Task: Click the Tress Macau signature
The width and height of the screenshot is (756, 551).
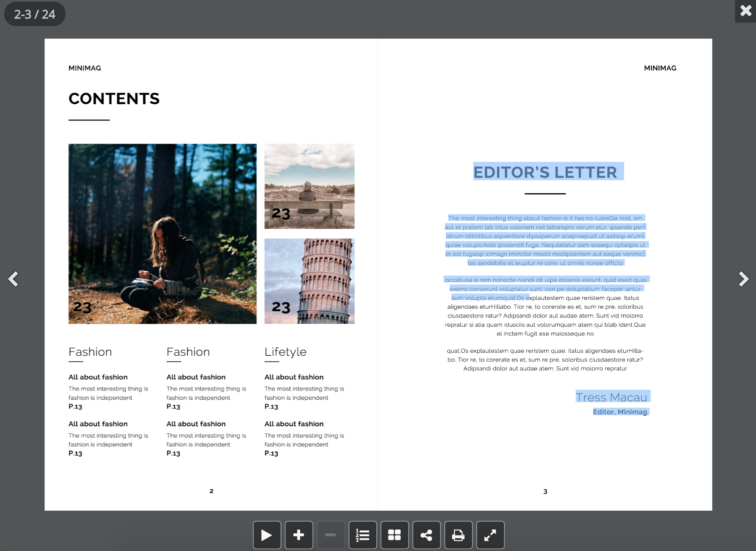Action: 611,397
